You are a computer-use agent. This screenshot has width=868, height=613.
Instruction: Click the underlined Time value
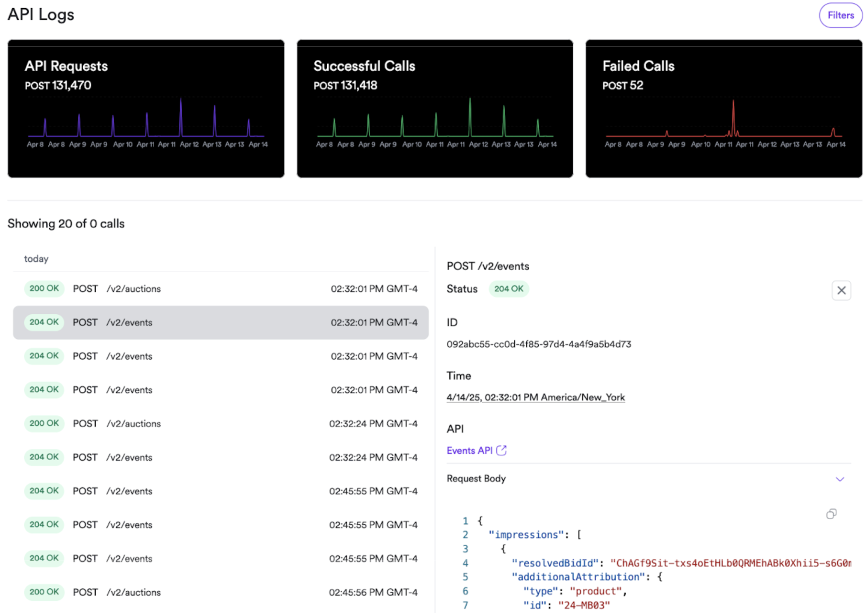click(x=535, y=397)
